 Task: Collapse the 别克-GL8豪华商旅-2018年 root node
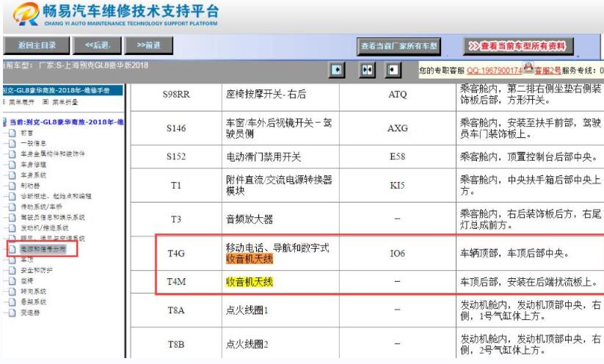[4, 122]
